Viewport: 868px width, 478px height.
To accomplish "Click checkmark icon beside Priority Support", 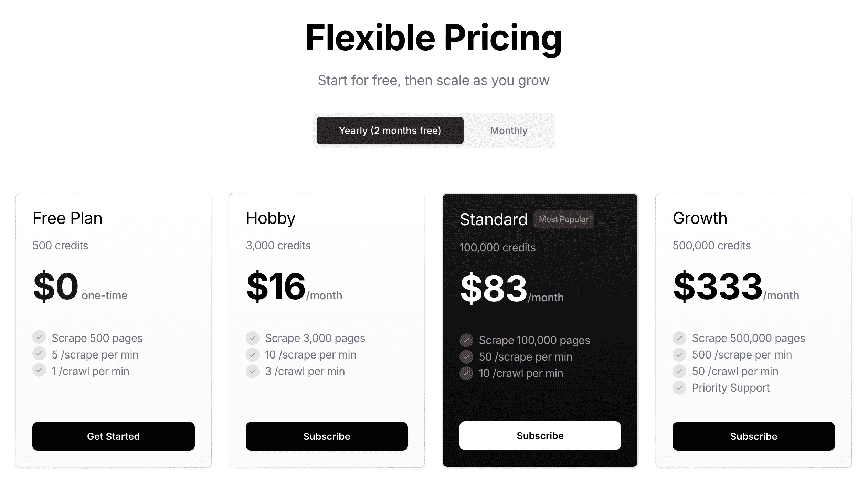I will click(x=679, y=388).
